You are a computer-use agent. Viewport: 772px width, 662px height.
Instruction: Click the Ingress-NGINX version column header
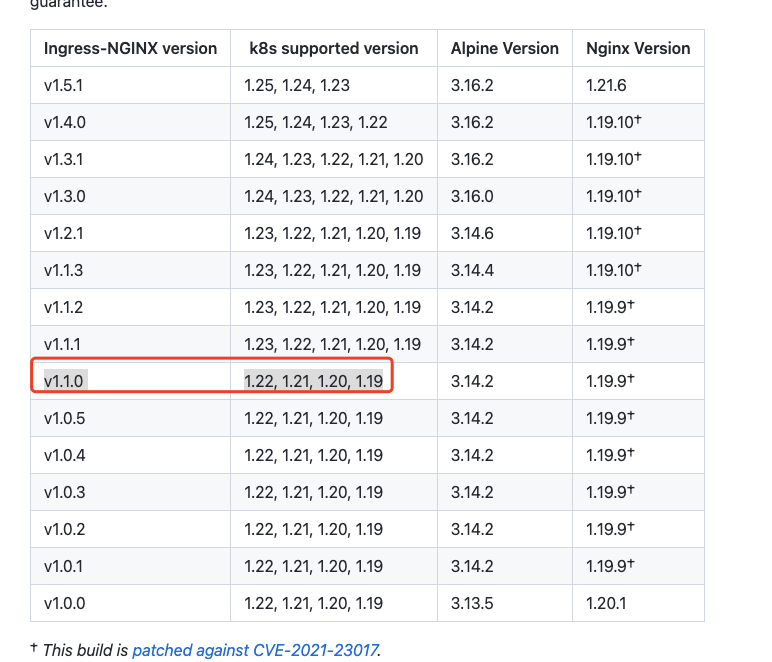pos(130,48)
